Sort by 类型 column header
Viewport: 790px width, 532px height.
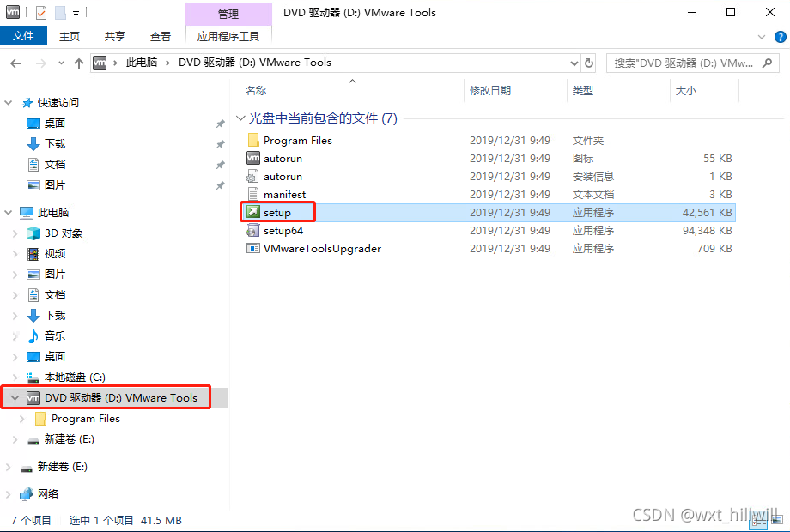583,91
